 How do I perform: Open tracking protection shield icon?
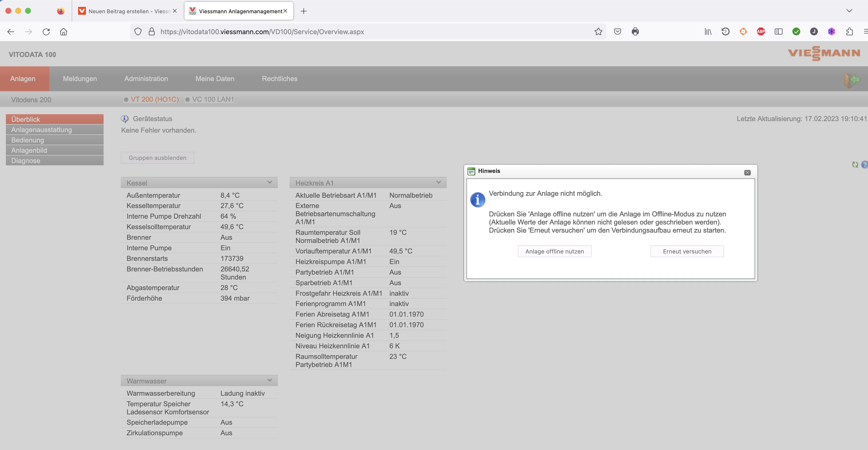click(x=138, y=32)
